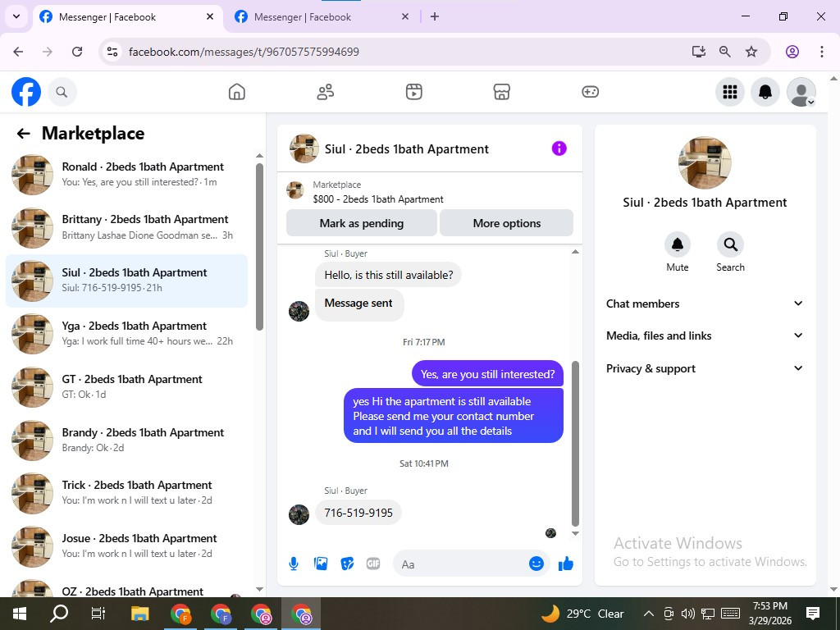Show hidden system tray icons
Screen dimensions: 840x630
(648, 614)
